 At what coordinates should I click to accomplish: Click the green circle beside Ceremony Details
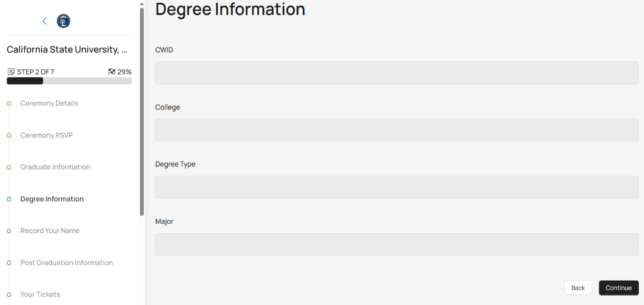[9, 104]
